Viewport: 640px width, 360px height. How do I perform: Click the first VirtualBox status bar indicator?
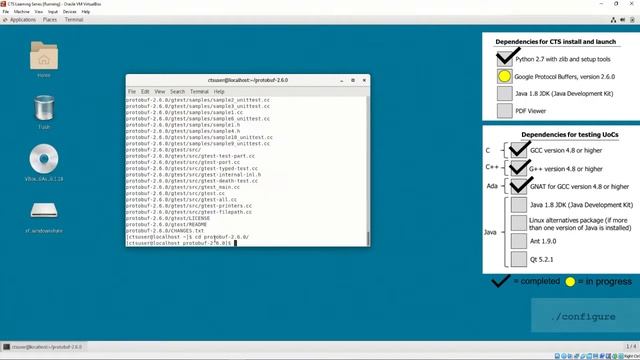click(557, 356)
